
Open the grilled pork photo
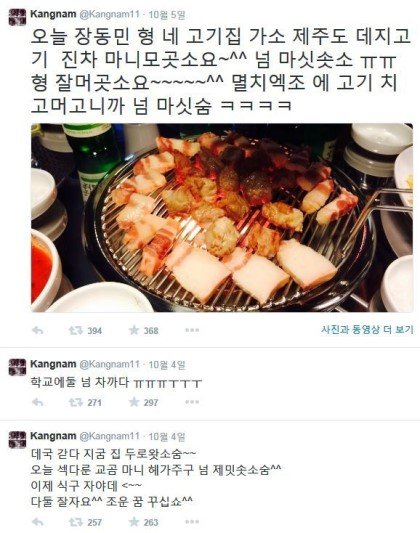222,218
